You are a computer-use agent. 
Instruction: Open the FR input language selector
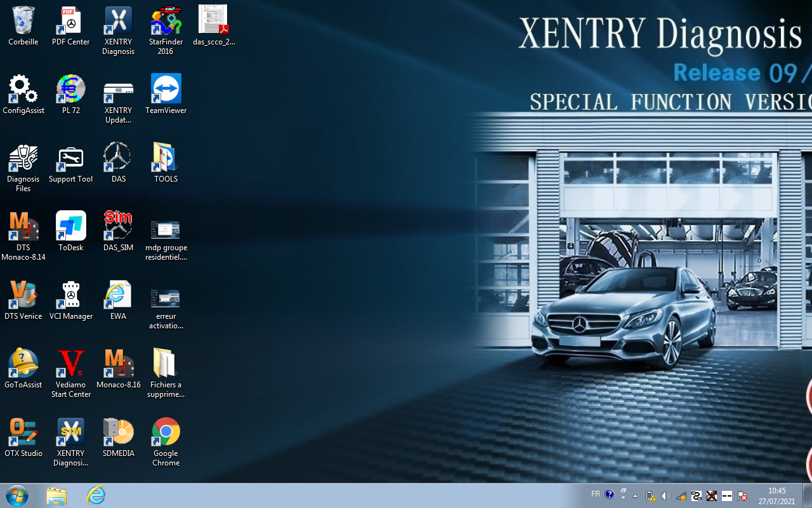[596, 494]
